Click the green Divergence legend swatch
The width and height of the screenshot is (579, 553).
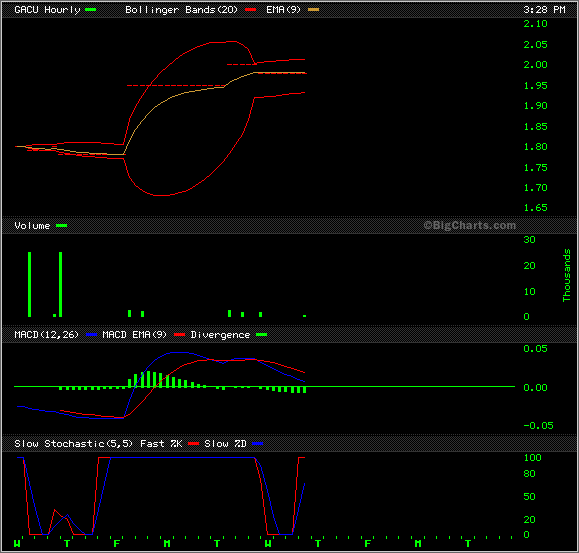[261, 334]
